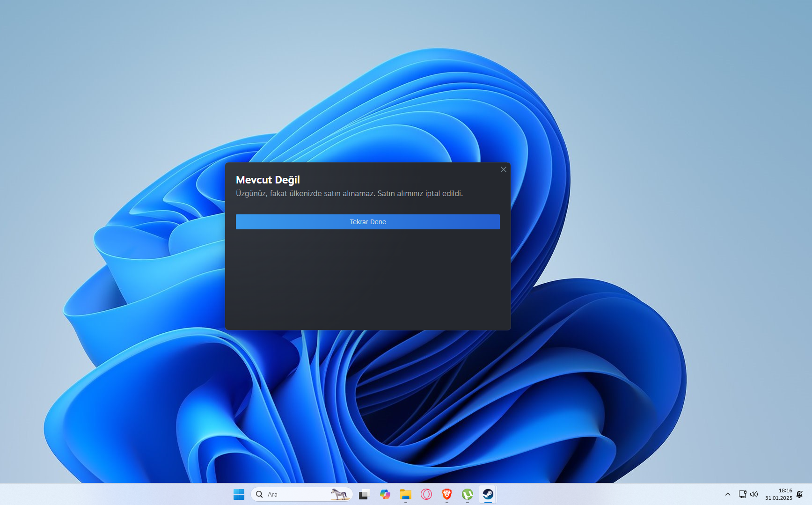Click the Tekrar Dene button
Image resolution: width=812 pixels, height=505 pixels.
coord(367,222)
